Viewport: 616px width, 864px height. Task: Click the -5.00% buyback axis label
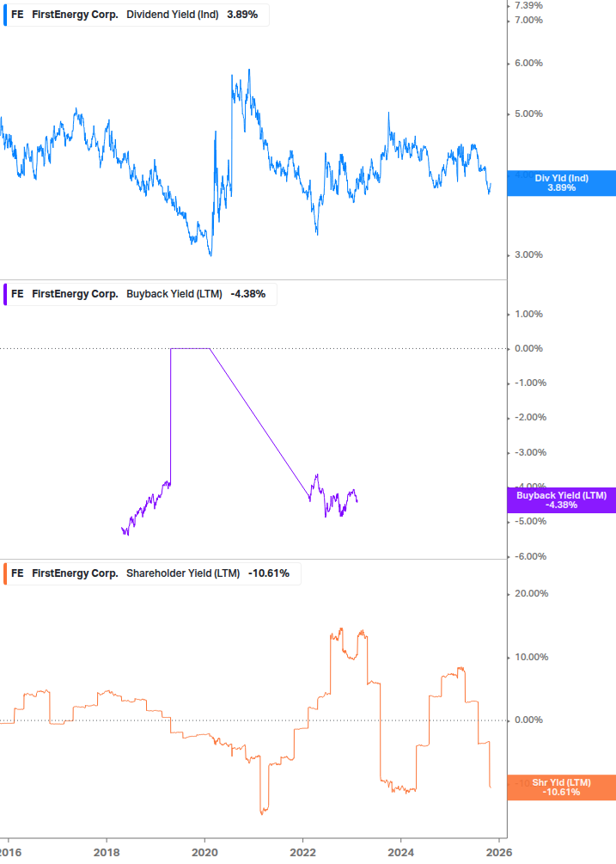tap(530, 522)
